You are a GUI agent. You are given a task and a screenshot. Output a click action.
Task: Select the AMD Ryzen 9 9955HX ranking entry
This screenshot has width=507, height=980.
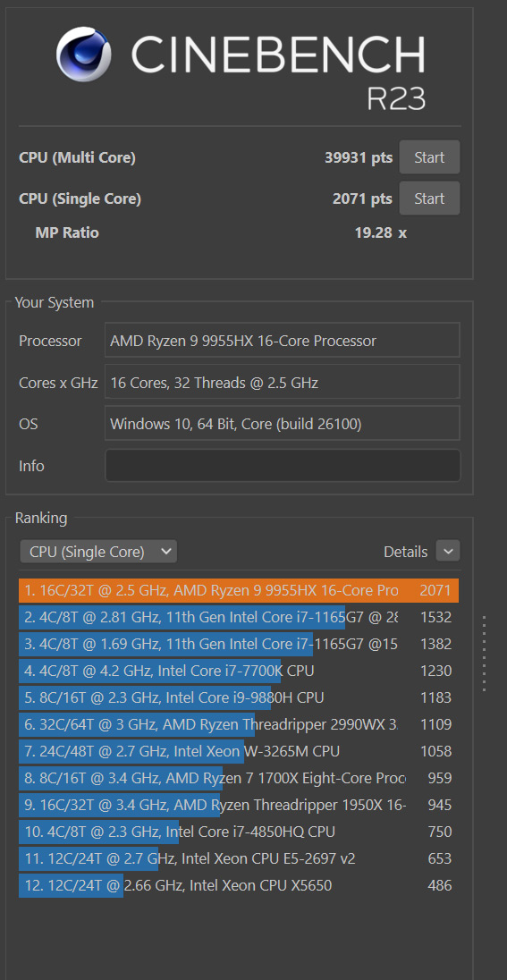(x=239, y=591)
